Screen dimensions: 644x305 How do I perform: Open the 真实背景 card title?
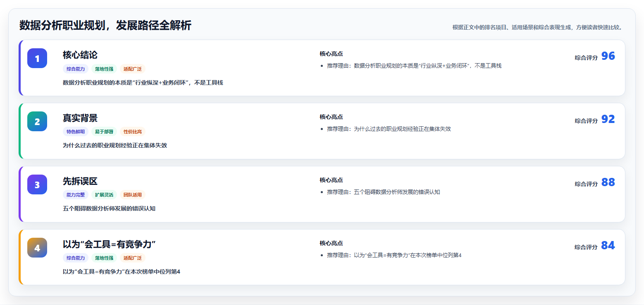click(80, 118)
